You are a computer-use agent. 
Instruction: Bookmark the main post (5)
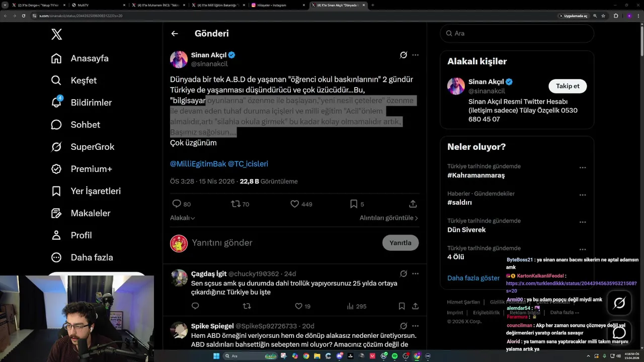click(357, 204)
